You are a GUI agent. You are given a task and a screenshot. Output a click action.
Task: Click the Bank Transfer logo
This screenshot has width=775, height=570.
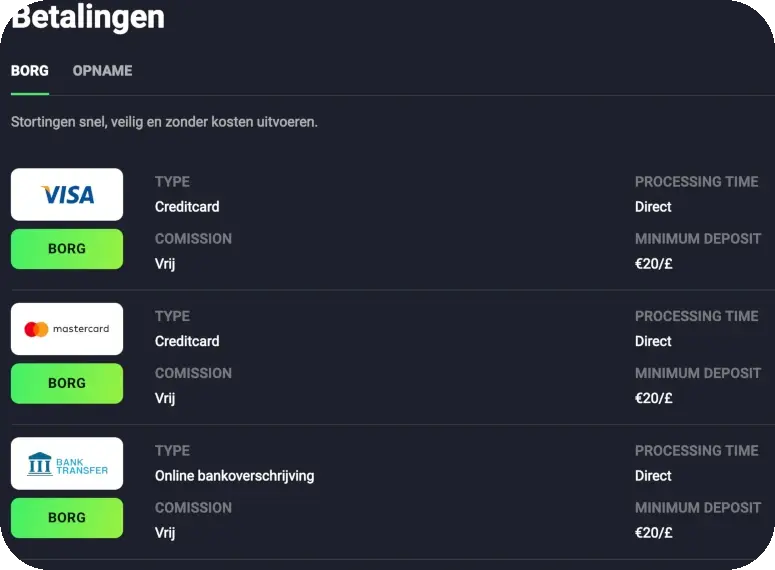click(x=67, y=464)
